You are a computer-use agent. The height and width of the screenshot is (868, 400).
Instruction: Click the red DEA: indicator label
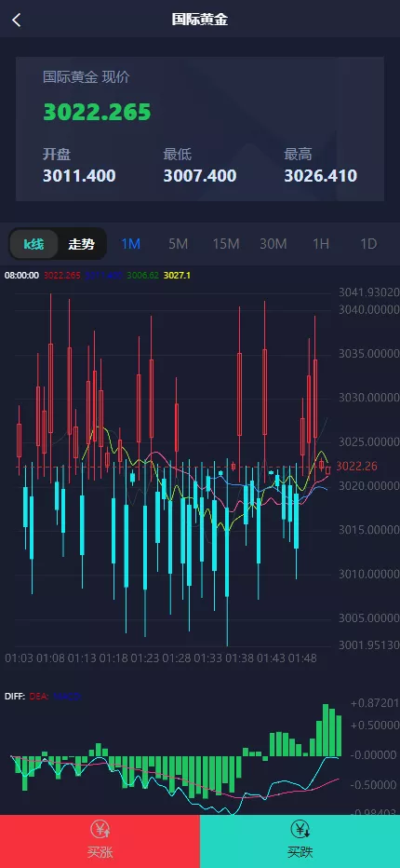(39, 697)
